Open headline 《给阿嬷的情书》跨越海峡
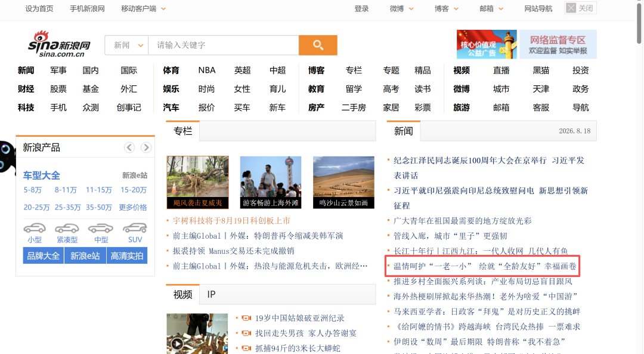The height and width of the screenshot is (354, 644). [487, 327]
